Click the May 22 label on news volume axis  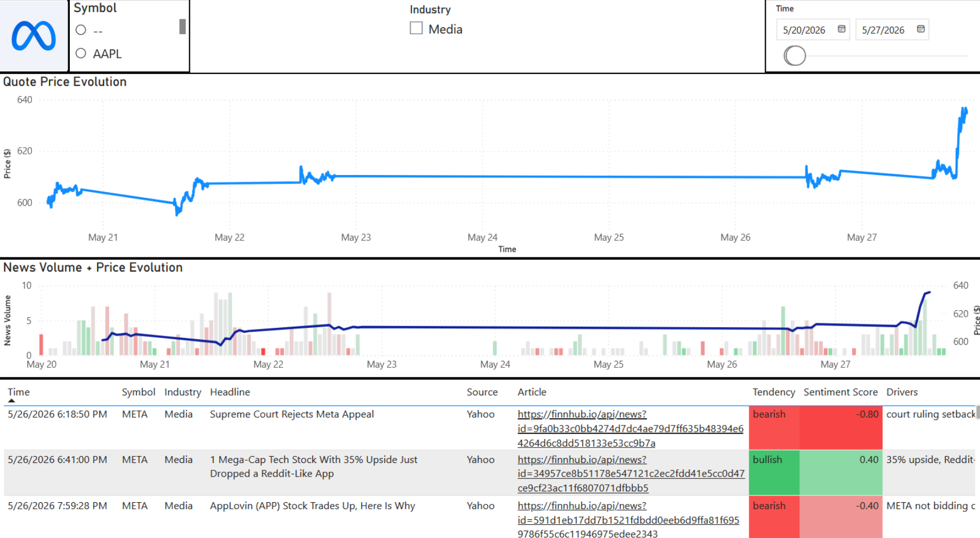[x=268, y=364]
